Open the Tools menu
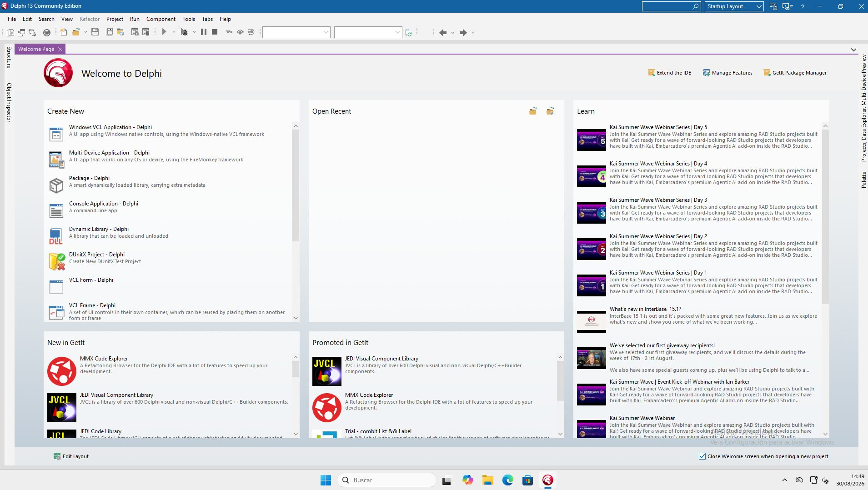 coord(189,19)
